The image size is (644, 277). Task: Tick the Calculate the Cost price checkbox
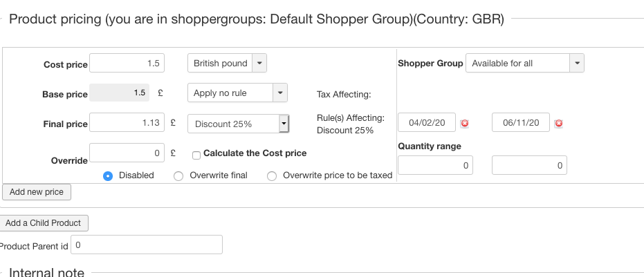click(196, 155)
